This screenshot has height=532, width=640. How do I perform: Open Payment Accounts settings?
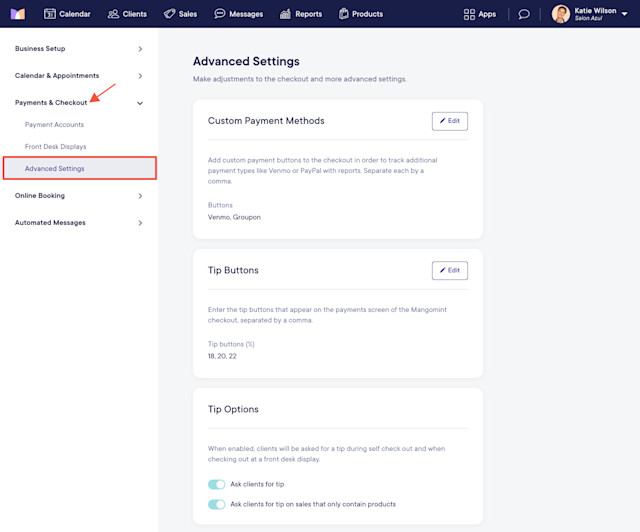[x=54, y=125]
